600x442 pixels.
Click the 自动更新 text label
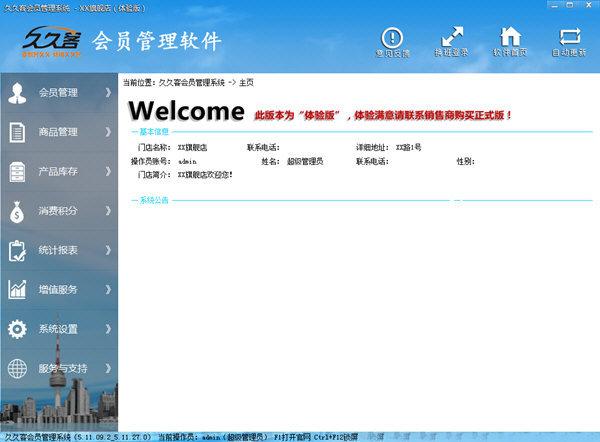click(x=569, y=52)
